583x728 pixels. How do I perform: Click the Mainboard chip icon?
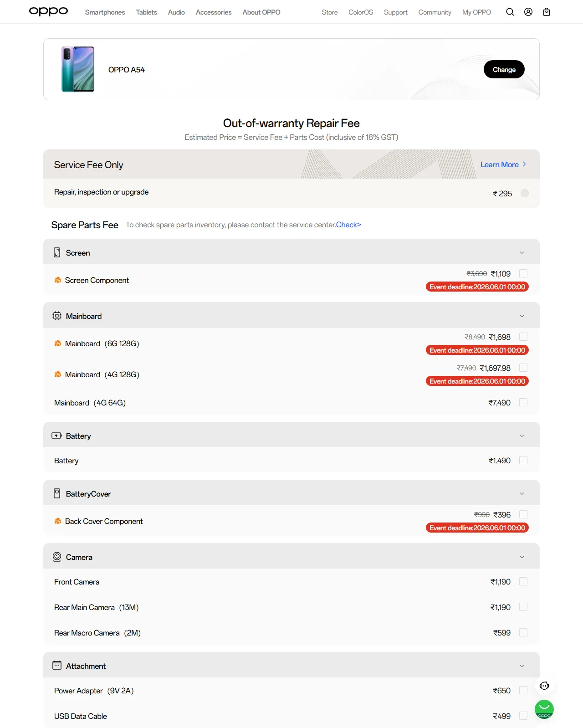point(57,316)
